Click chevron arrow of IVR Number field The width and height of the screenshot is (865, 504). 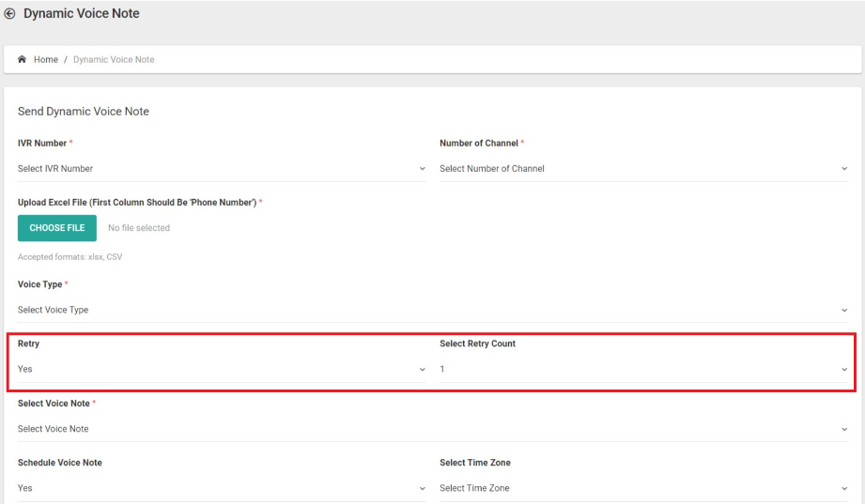[422, 169]
